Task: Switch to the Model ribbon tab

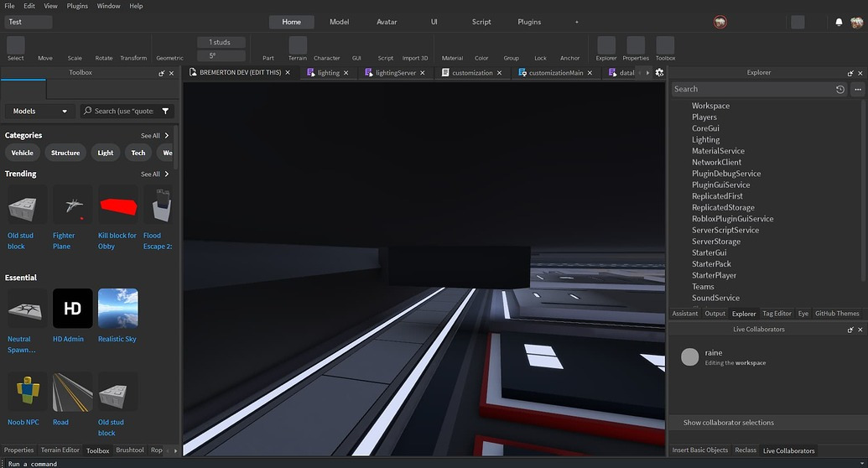Action: [x=339, y=22]
